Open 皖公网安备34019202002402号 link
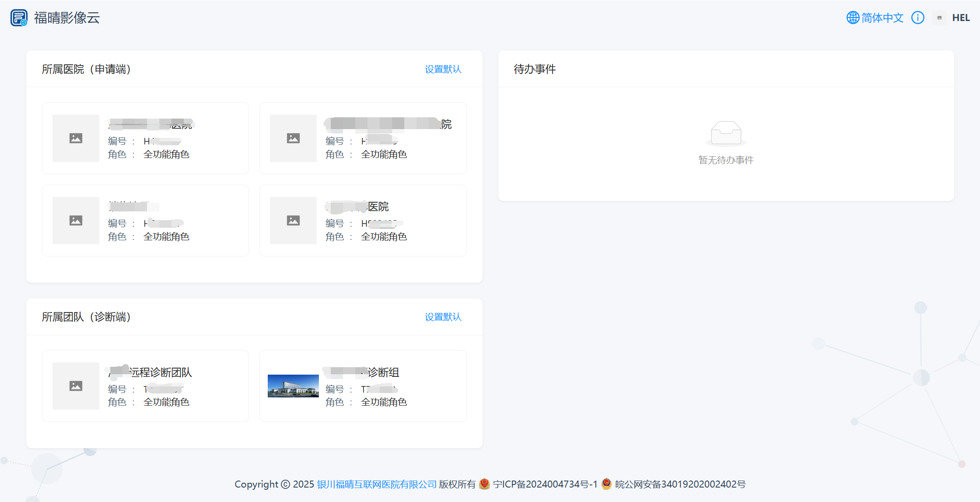This screenshot has width=980, height=502. coord(680,484)
